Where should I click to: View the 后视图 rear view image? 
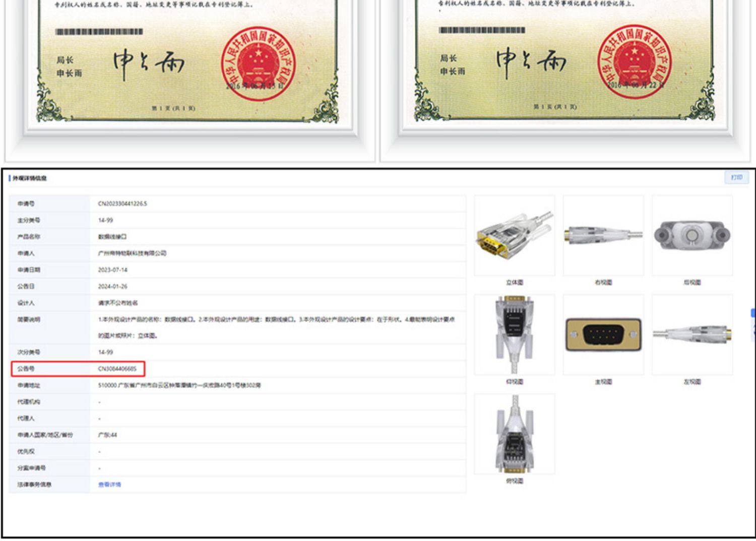692,236
